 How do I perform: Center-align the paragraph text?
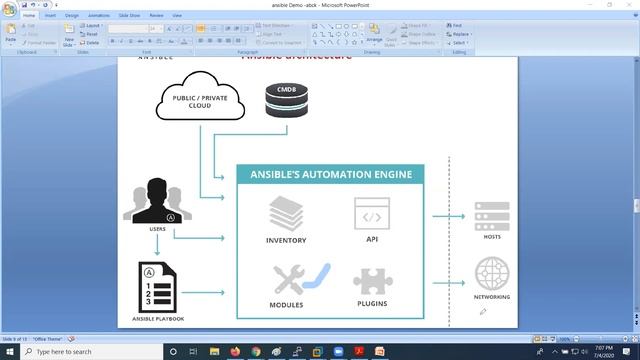(x=210, y=41)
